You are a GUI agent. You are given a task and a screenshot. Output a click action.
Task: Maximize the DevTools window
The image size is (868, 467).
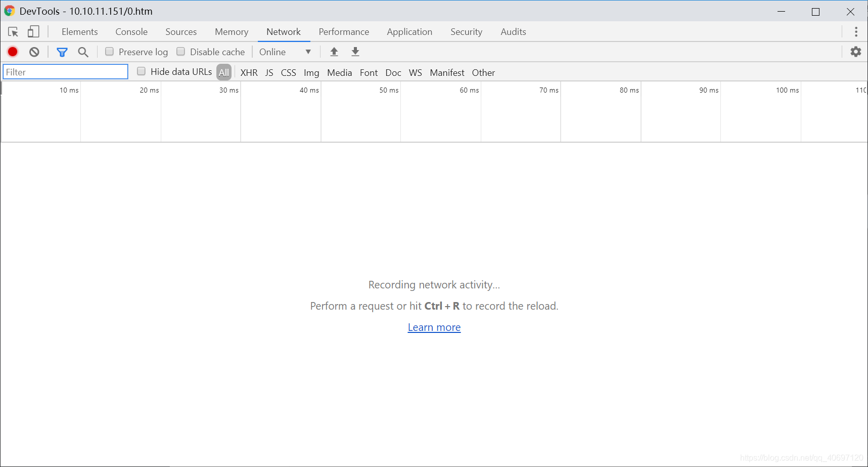click(x=815, y=11)
